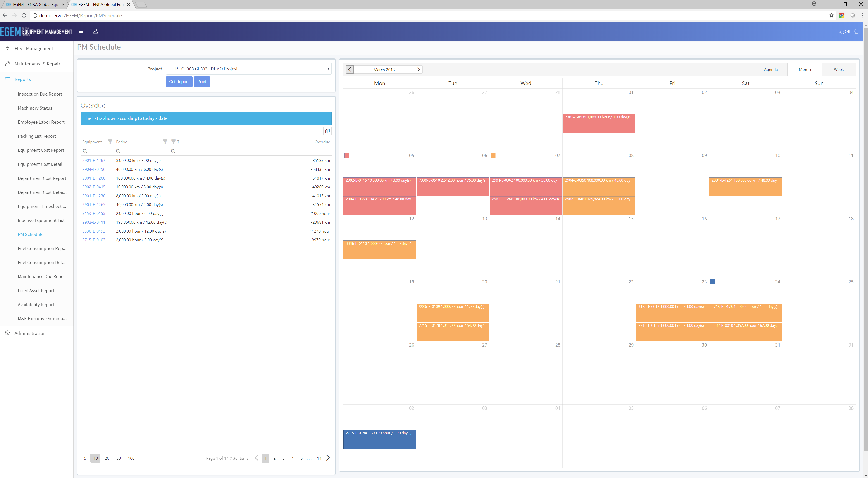Open the Period column filter funnel

pos(165,142)
